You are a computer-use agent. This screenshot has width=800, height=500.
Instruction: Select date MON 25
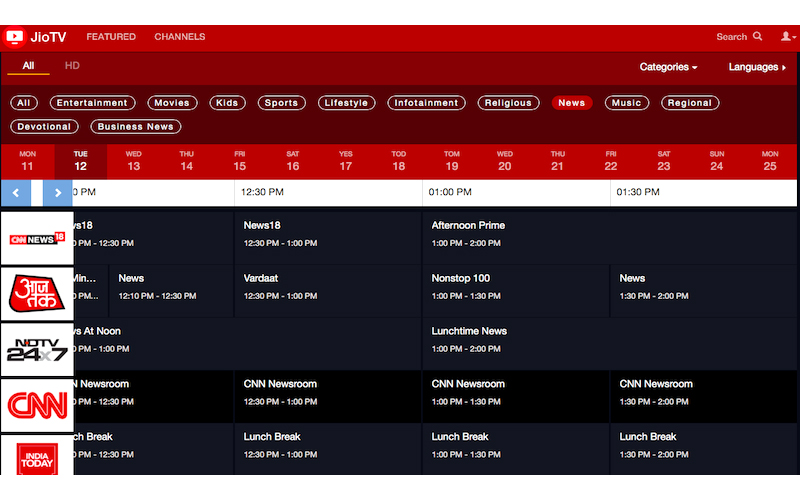click(x=770, y=161)
